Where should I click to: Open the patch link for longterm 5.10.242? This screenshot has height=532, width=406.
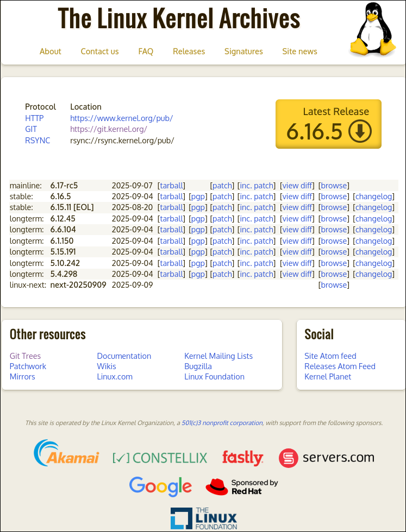point(222,263)
